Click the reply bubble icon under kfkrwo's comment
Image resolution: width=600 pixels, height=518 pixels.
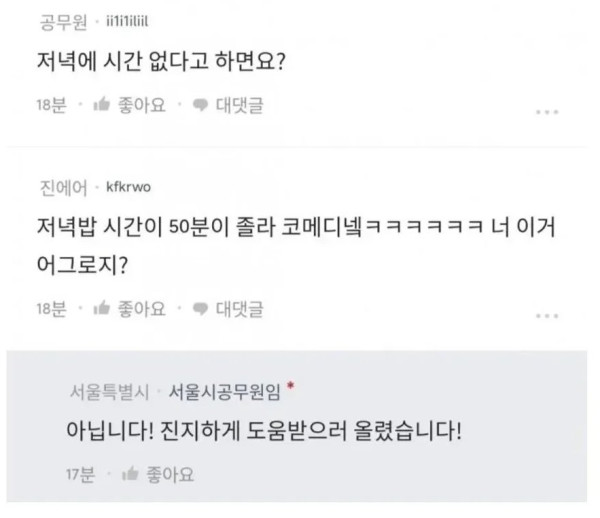pyautogui.click(x=200, y=309)
